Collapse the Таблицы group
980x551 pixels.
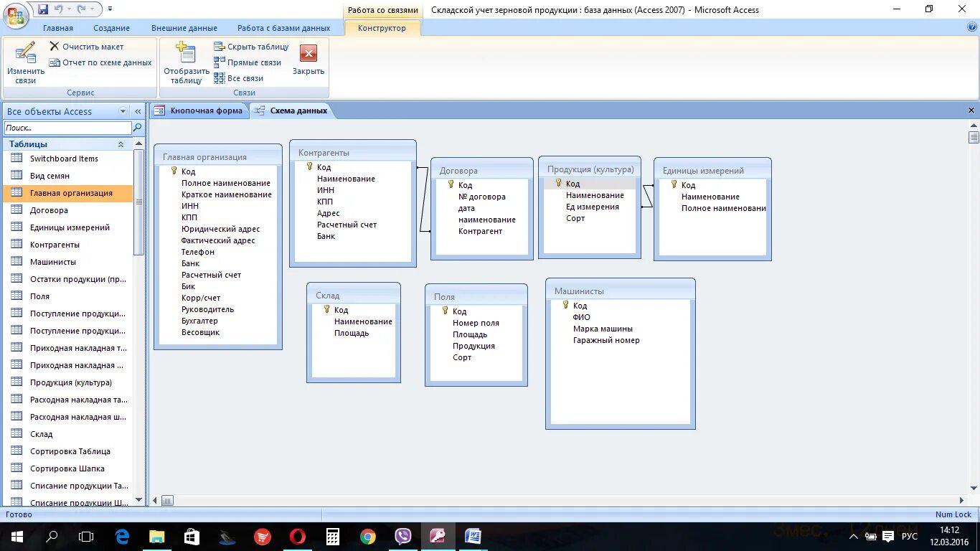[121, 144]
